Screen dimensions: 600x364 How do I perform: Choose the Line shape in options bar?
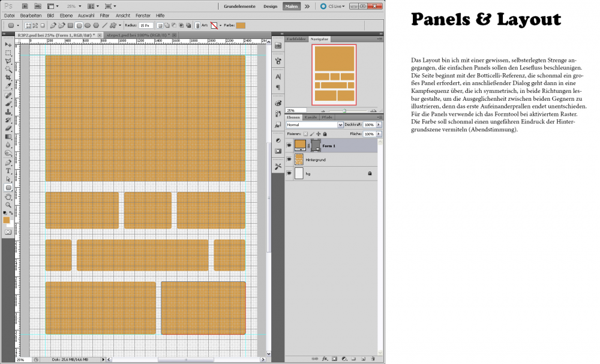(104, 26)
